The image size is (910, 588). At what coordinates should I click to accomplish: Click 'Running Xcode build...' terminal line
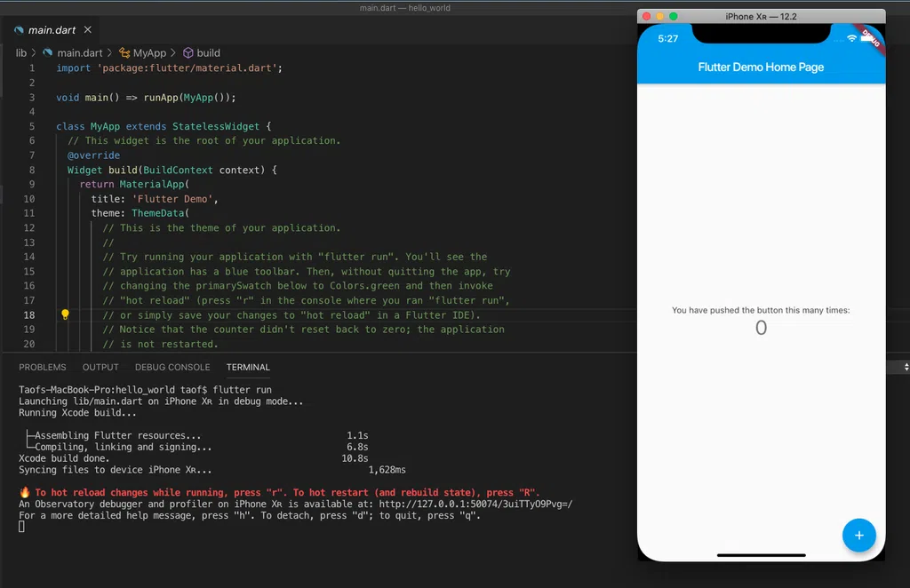(x=78, y=412)
